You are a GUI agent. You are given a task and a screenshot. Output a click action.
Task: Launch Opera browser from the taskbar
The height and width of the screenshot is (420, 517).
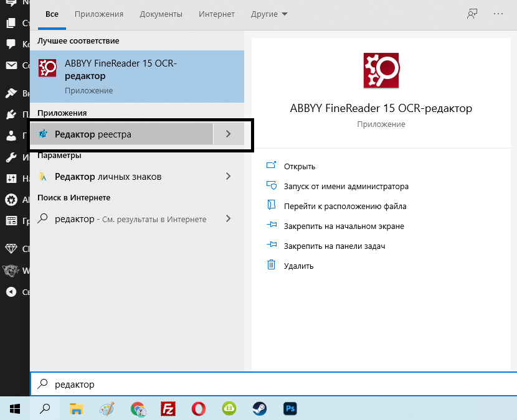[x=199, y=409]
